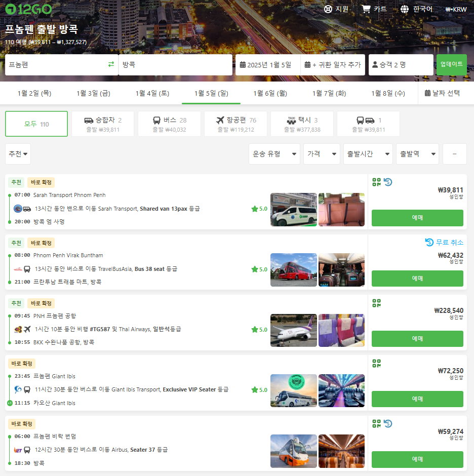This screenshot has height=476, width=474.
Task: Filter by bus plus van combination
Action: tap(368, 124)
